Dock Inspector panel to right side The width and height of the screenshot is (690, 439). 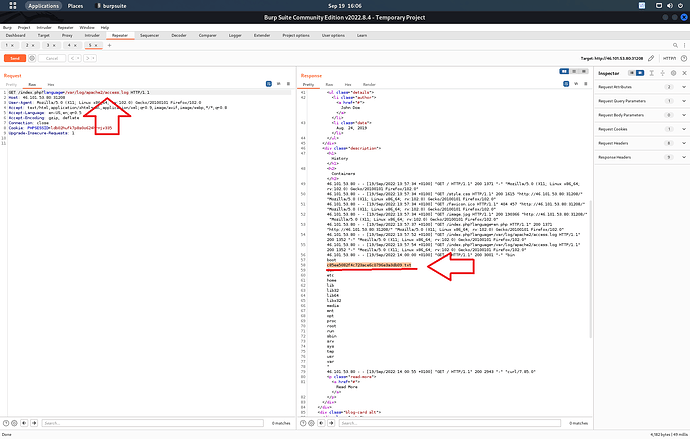640,73
